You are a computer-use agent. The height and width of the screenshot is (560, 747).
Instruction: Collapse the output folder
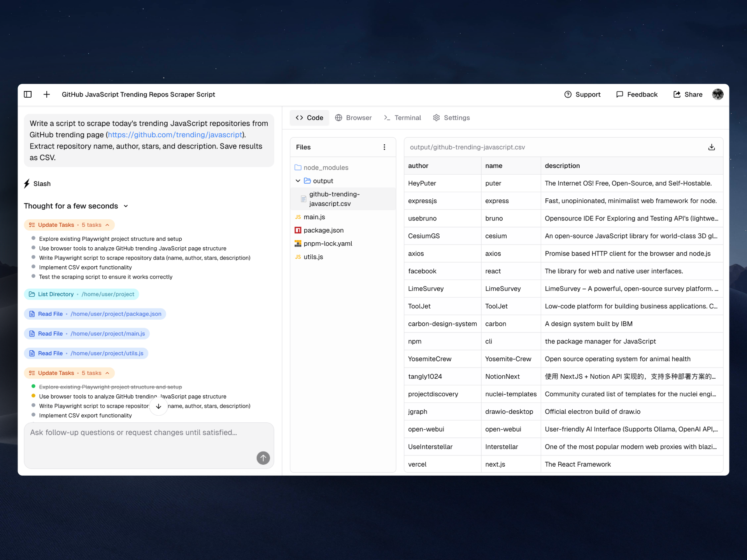298,181
